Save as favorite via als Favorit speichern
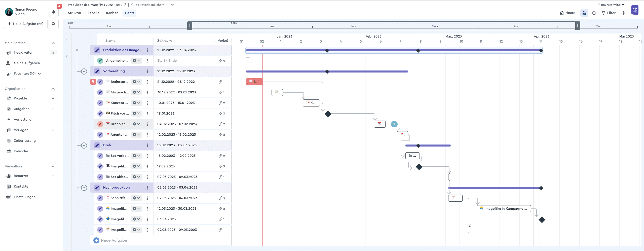Viewport: 644px width, 251px height. click(148, 5)
